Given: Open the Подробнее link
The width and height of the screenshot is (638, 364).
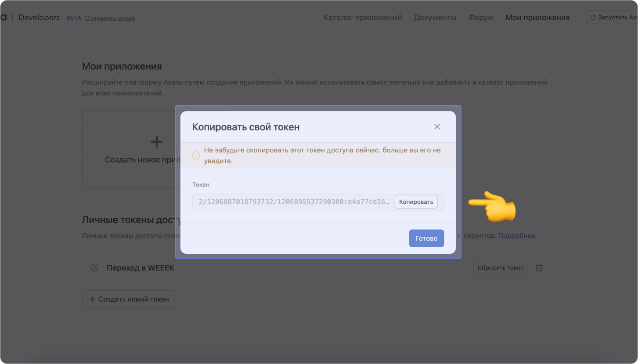Looking at the screenshot, I should 516,236.
